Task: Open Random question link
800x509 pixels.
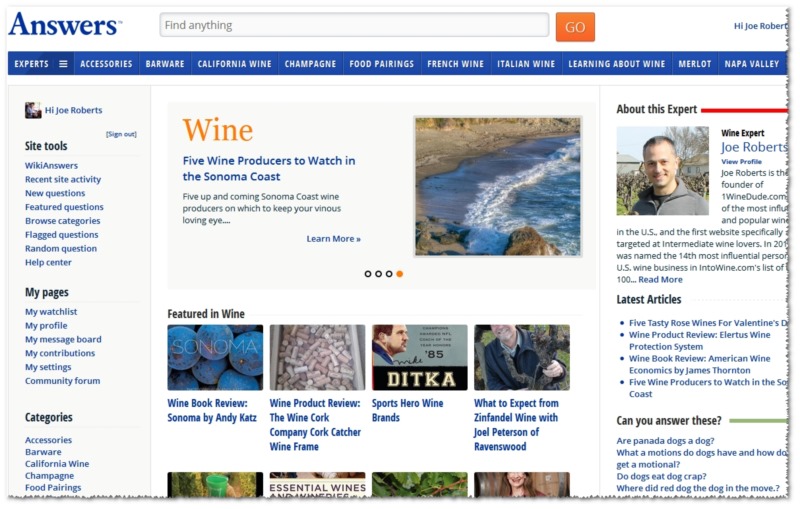Action: pyautogui.click(x=61, y=248)
